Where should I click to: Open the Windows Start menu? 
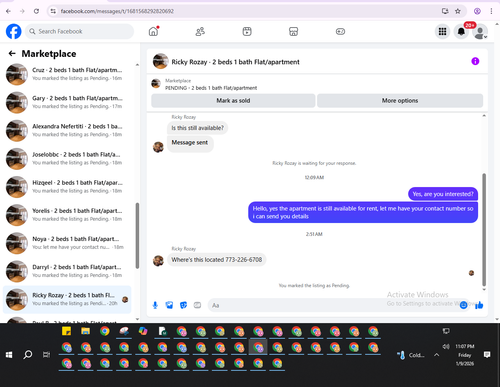[x=9, y=355]
